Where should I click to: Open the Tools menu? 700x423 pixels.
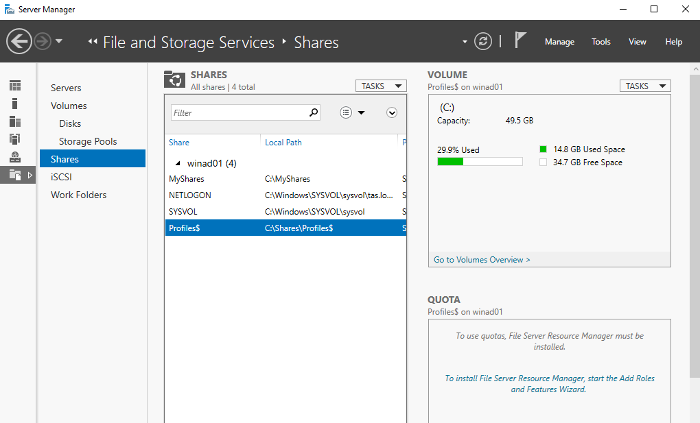600,42
